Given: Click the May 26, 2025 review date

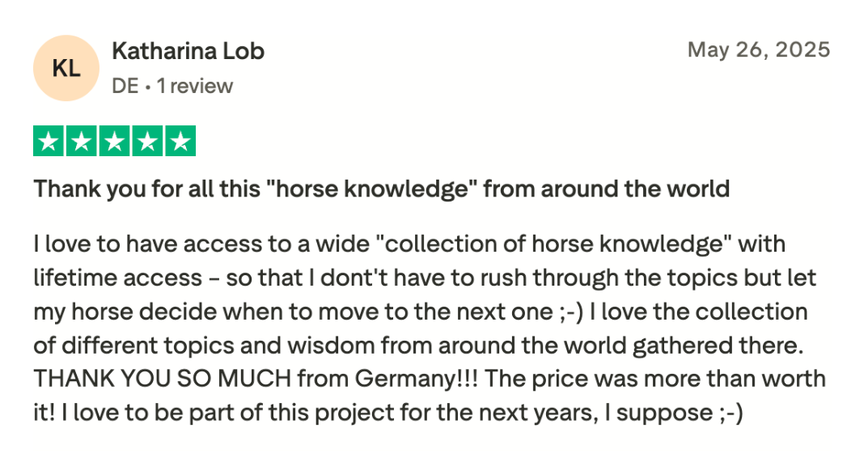Looking at the screenshot, I should point(759,50).
